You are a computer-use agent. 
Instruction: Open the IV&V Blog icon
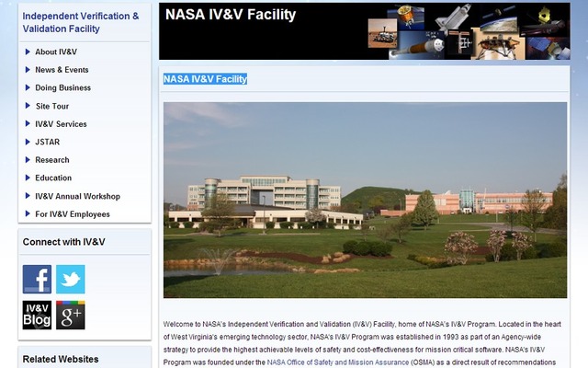click(37, 315)
